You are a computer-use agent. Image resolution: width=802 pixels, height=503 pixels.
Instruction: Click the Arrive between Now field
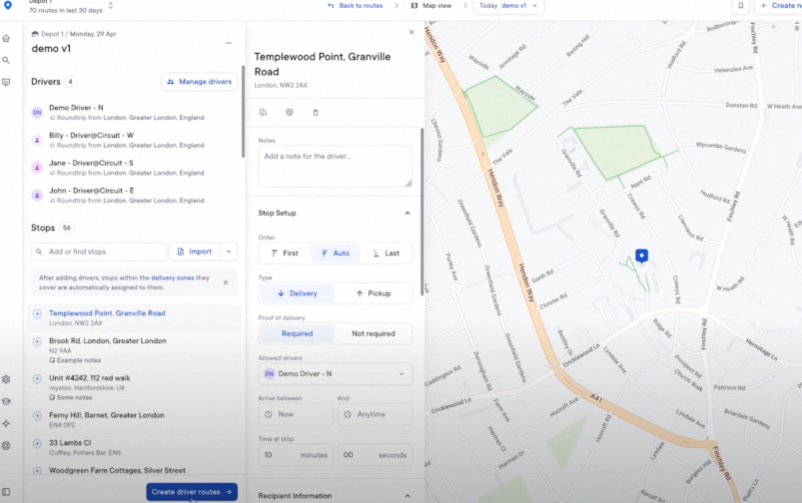(296, 414)
